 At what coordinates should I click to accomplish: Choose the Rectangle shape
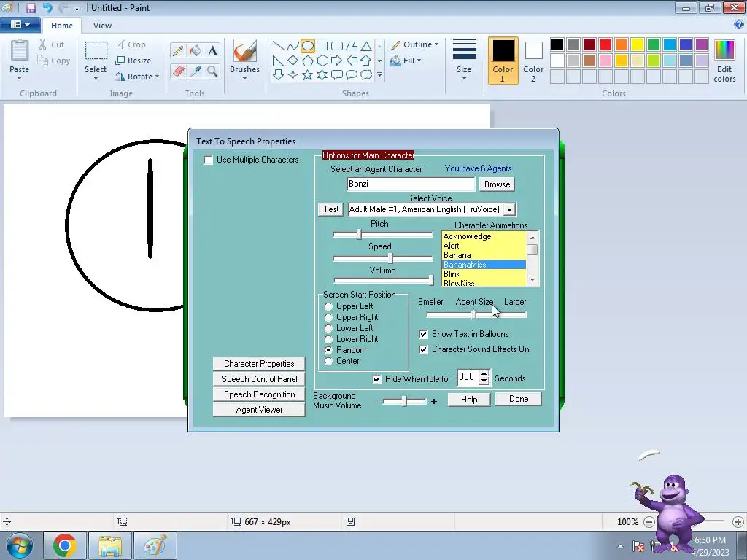point(322,46)
